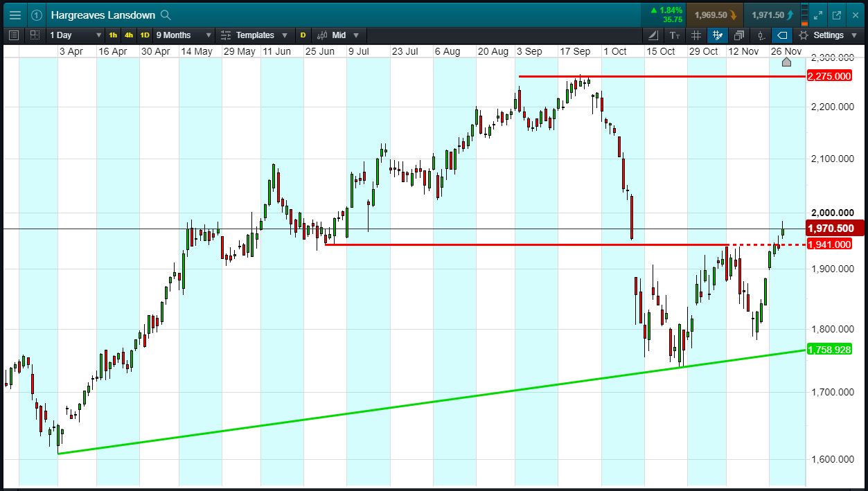868x491 pixels.
Task: Open the layered windows overlay icon
Action: (739, 35)
